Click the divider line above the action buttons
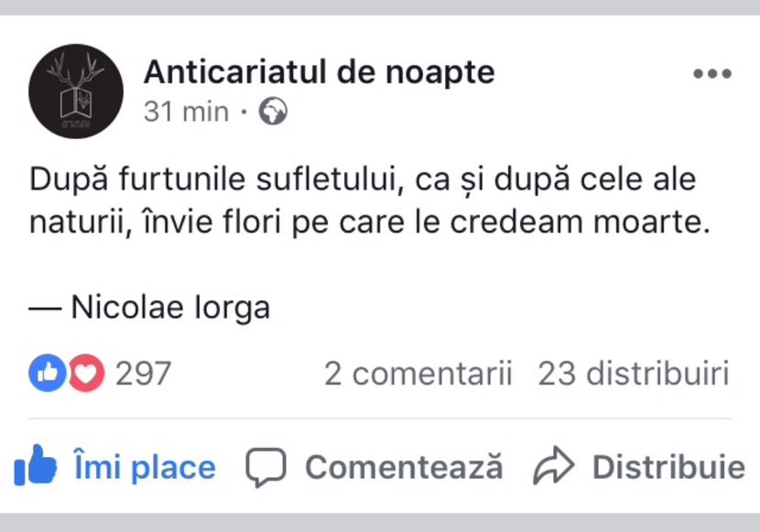The height and width of the screenshot is (532, 760). pos(380,419)
